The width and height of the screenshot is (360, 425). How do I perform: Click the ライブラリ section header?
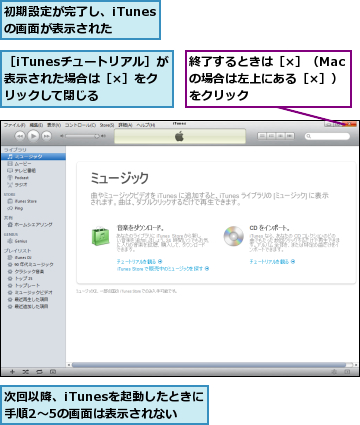point(15,150)
